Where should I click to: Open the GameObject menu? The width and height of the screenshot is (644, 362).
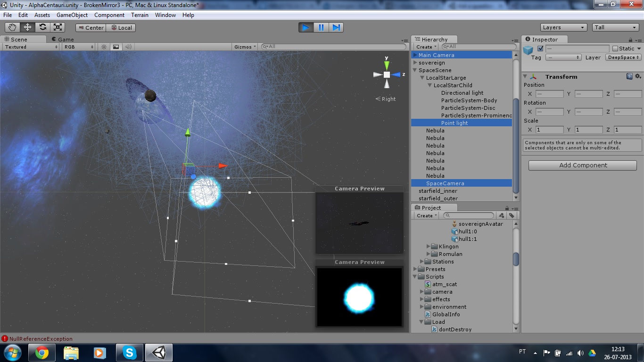(72, 15)
